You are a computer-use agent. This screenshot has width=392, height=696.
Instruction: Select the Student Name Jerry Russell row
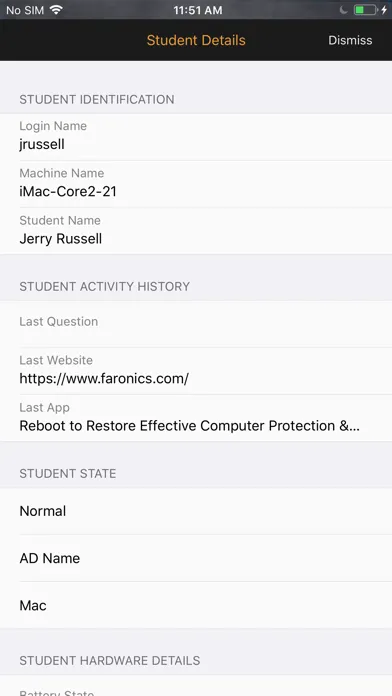point(196,231)
